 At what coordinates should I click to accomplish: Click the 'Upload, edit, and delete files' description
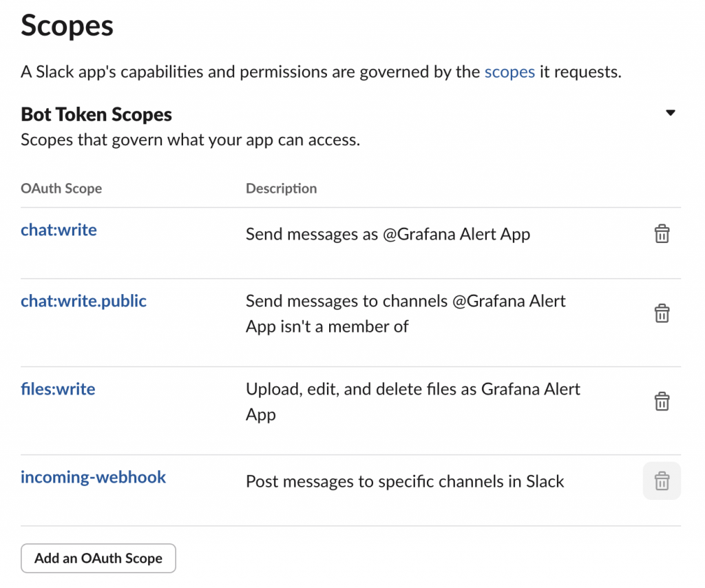[x=412, y=390]
